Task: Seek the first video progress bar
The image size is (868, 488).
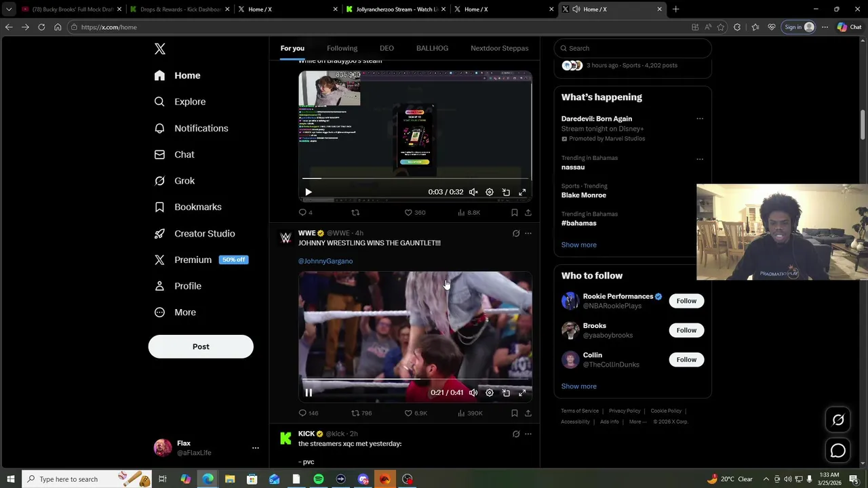Action: click(x=415, y=179)
